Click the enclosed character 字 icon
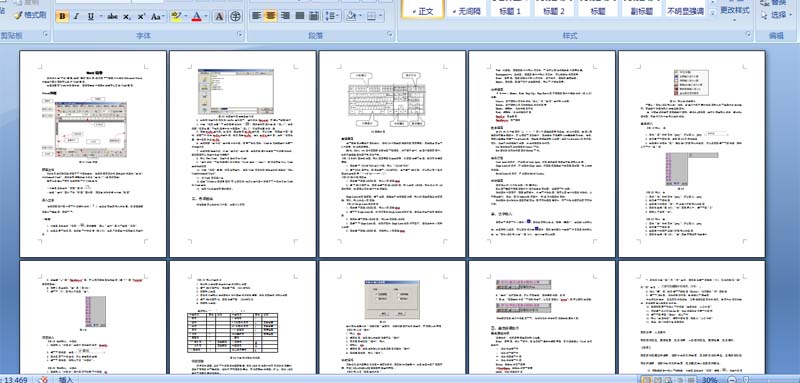Image resolution: width=800 pixels, height=383 pixels. click(x=235, y=16)
